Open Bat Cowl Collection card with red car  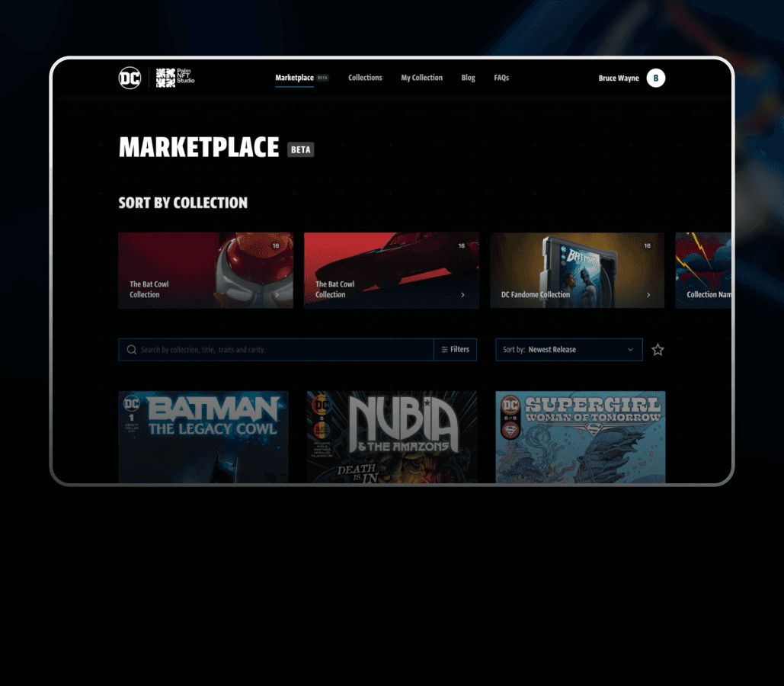point(392,270)
